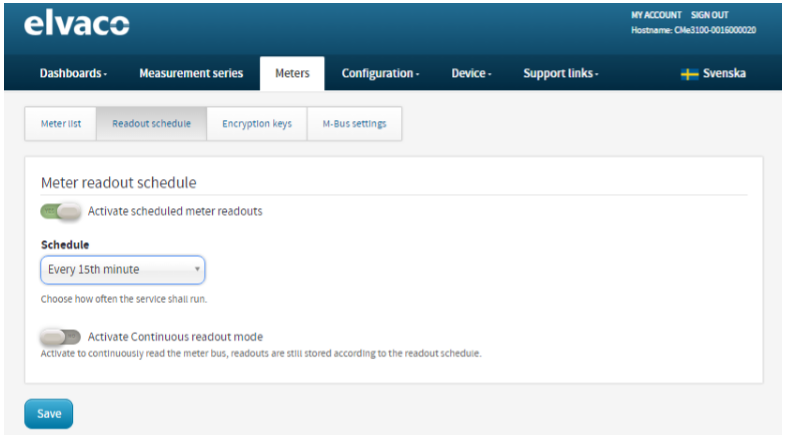787x435 pixels.
Task: Click the Hostname text in the header
Action: point(694,30)
